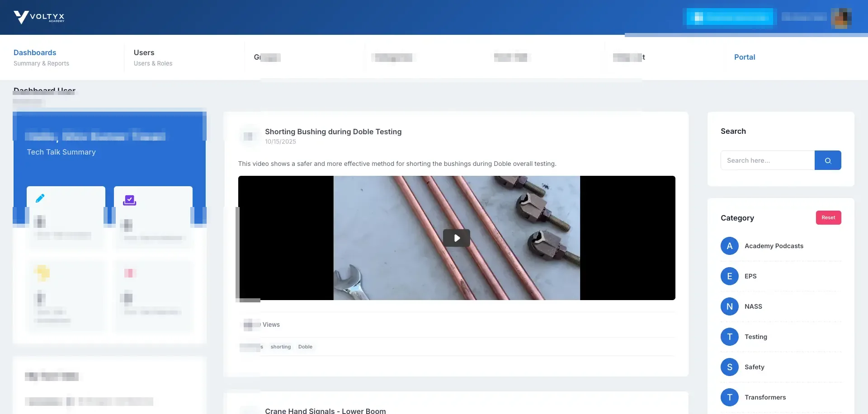Select the Safety category icon
868x414 pixels.
(x=729, y=367)
